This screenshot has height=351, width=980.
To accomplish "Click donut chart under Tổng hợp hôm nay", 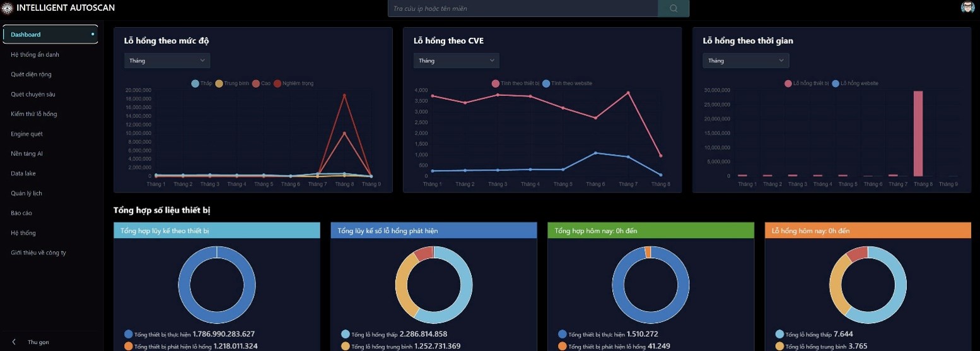I will 651,285.
